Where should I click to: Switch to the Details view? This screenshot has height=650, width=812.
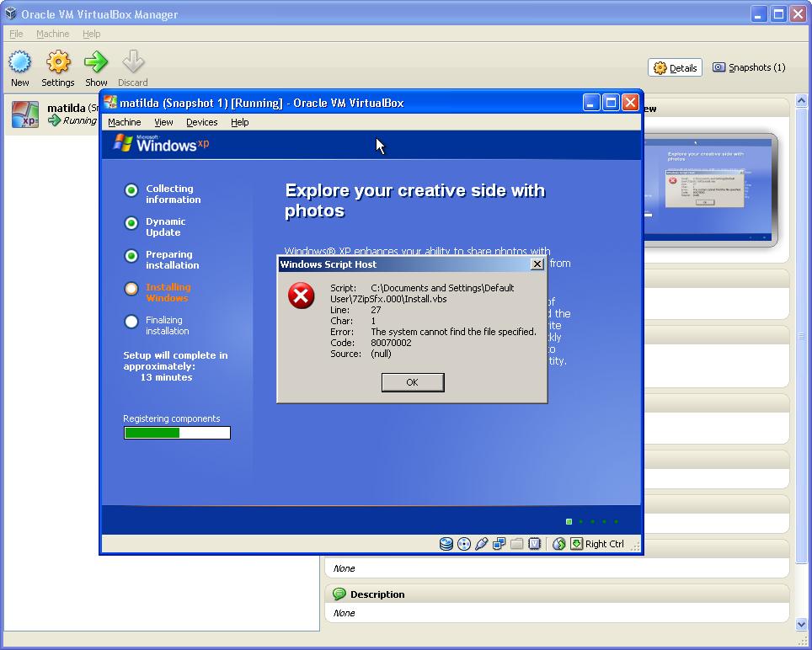pos(675,68)
